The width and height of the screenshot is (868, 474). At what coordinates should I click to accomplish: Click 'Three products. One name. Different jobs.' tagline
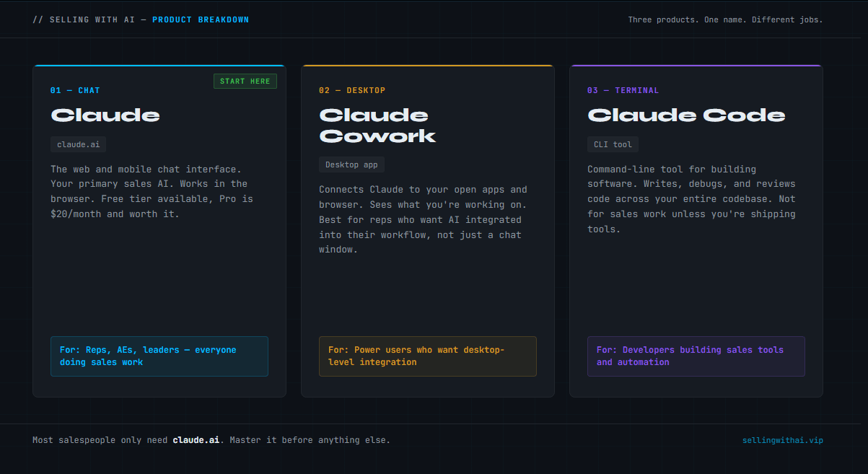click(725, 19)
